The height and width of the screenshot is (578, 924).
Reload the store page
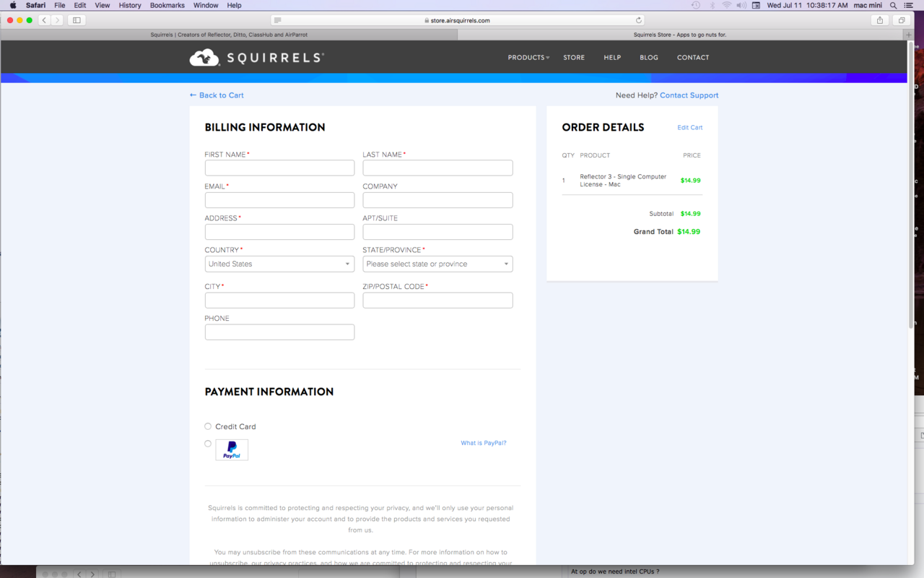tap(639, 20)
